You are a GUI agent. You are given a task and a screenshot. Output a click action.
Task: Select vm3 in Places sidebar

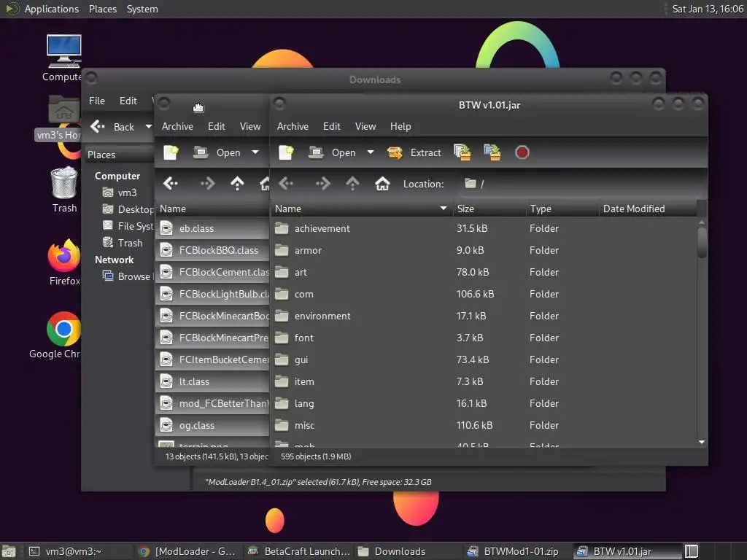pos(120,192)
